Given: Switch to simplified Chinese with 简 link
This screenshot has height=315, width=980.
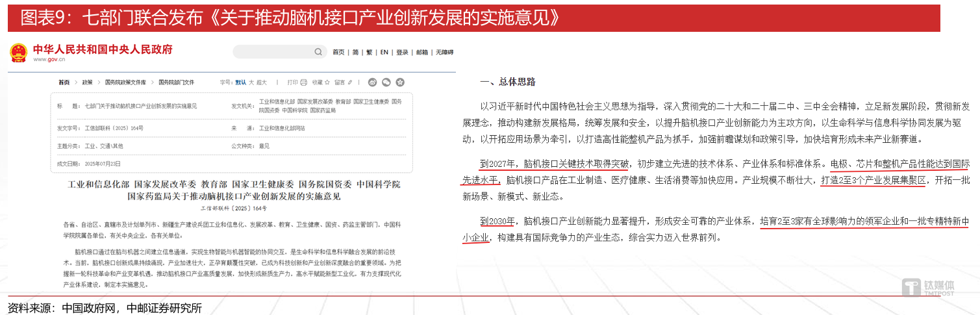Looking at the screenshot, I should tap(355, 52).
